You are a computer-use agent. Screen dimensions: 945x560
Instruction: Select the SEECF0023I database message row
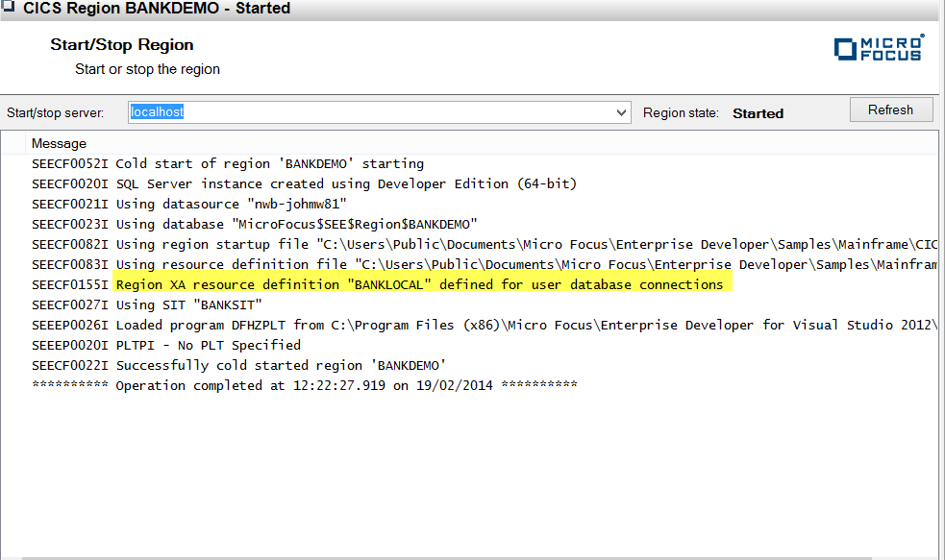tap(254, 224)
